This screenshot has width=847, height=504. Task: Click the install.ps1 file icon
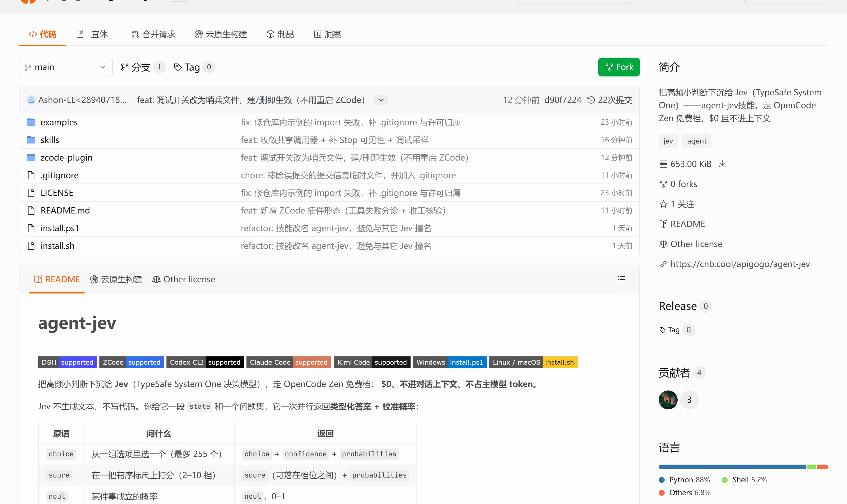click(31, 228)
